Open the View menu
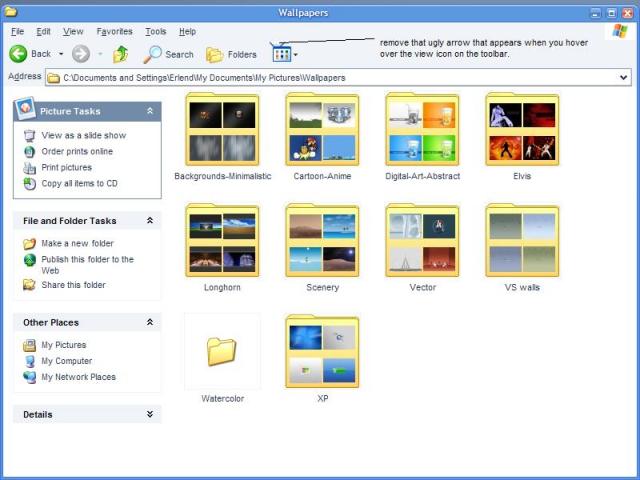640x480 pixels. point(73,31)
